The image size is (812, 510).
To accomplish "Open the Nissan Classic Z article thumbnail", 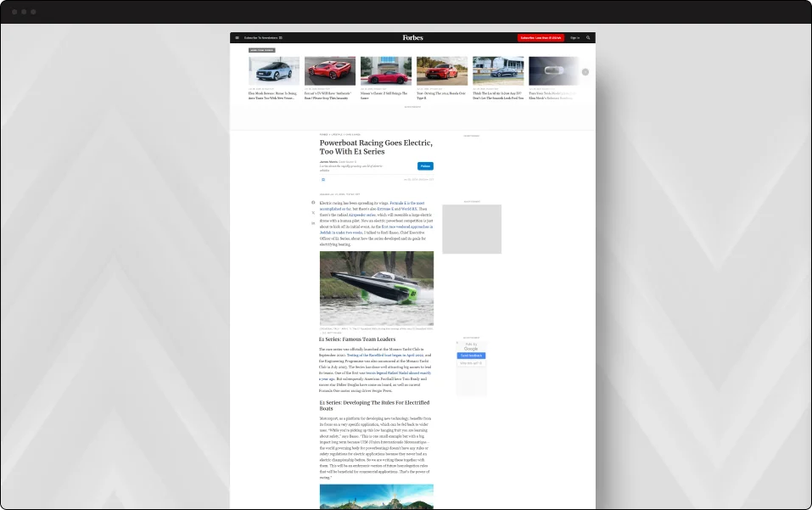I will click(x=385, y=71).
